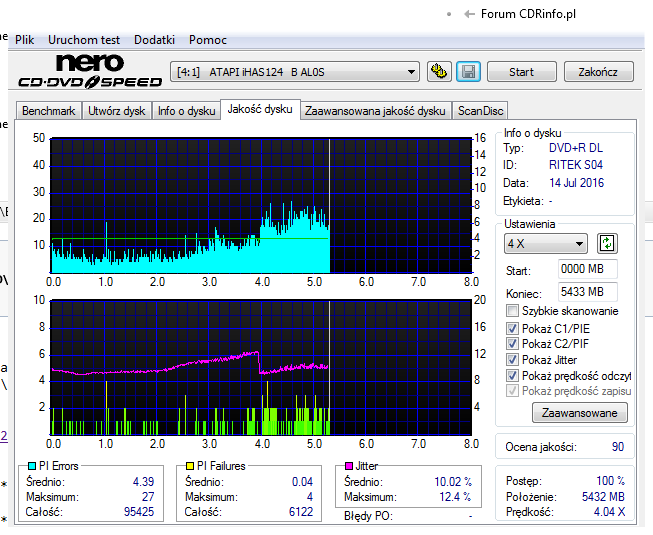
Task: Click the refresh speed settings icon
Action: [607, 243]
